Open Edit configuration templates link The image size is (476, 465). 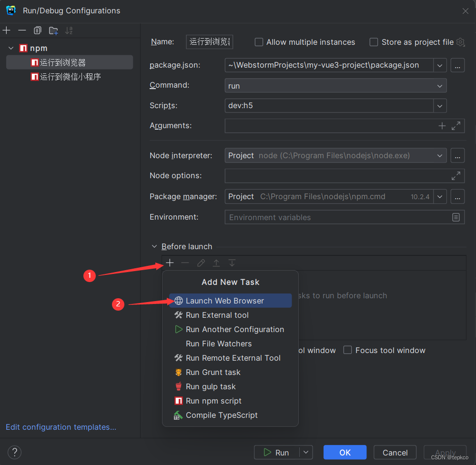pos(61,427)
